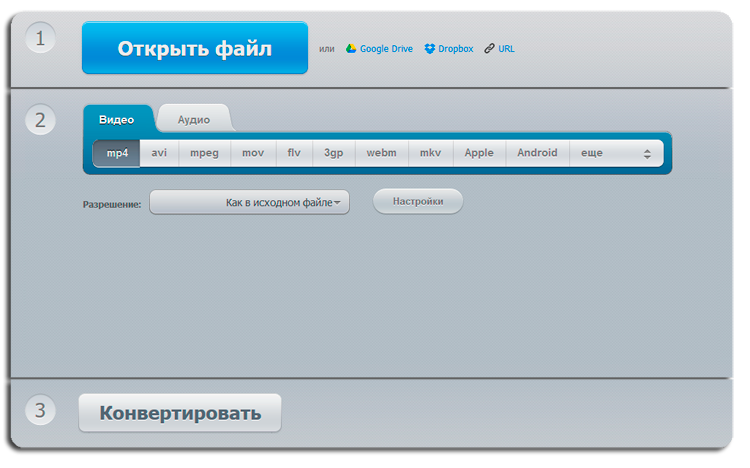Switch to the Аудио tab

[x=194, y=119]
